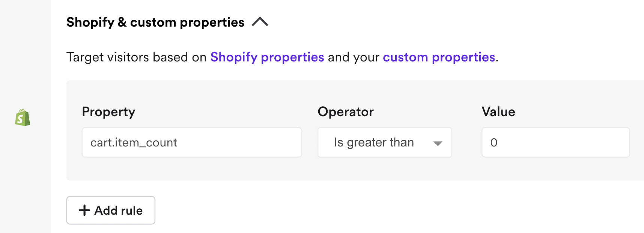Click the Value column label
This screenshot has height=233, width=644.
click(x=498, y=112)
